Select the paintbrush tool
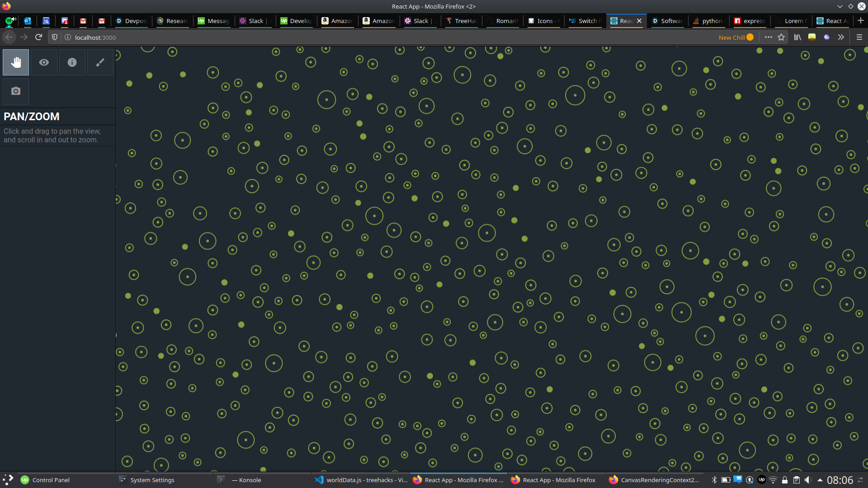Viewport: 868px width, 488px height. pyautogui.click(x=100, y=62)
